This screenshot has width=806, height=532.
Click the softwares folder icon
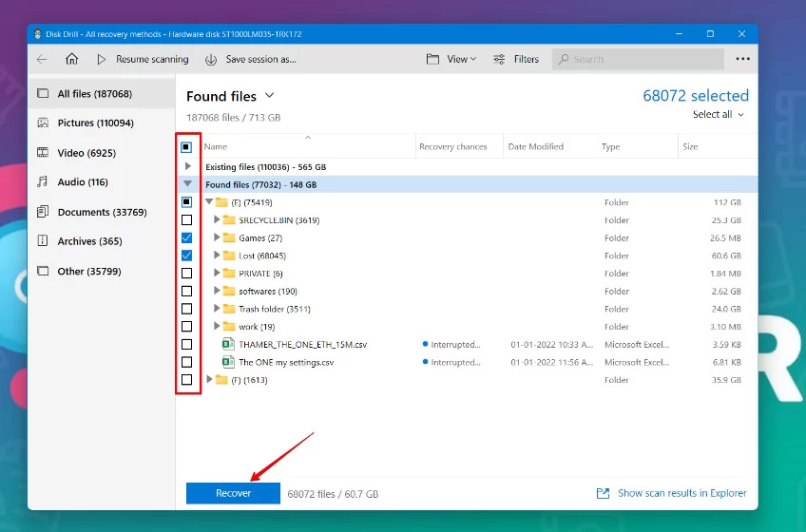229,291
